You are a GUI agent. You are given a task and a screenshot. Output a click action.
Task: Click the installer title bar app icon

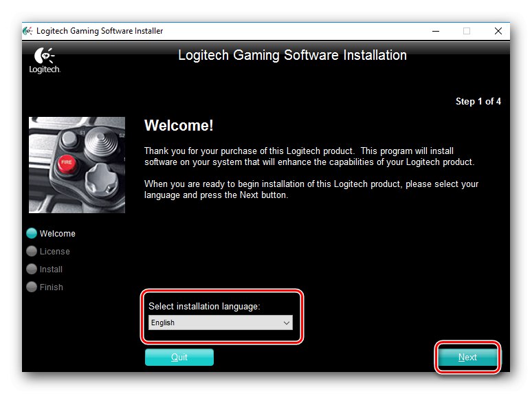point(27,31)
